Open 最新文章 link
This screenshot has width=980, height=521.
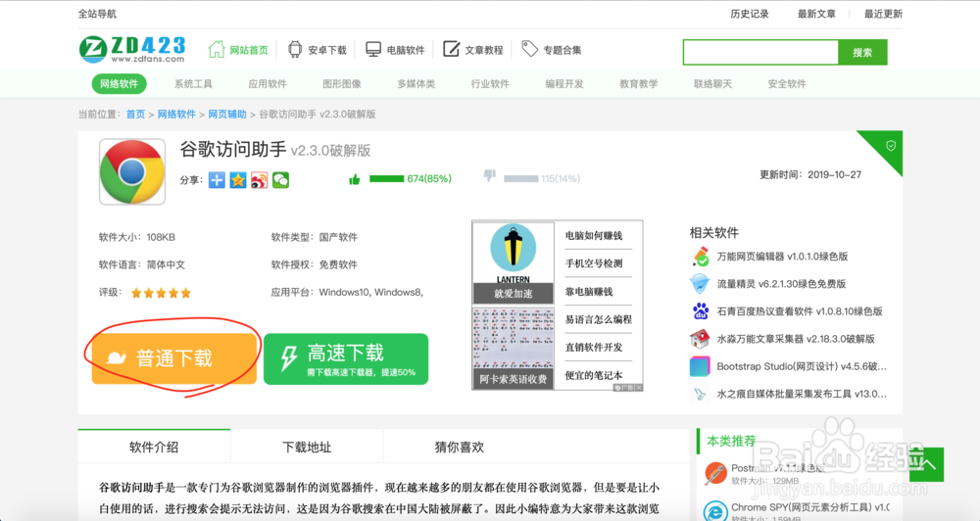click(x=816, y=14)
